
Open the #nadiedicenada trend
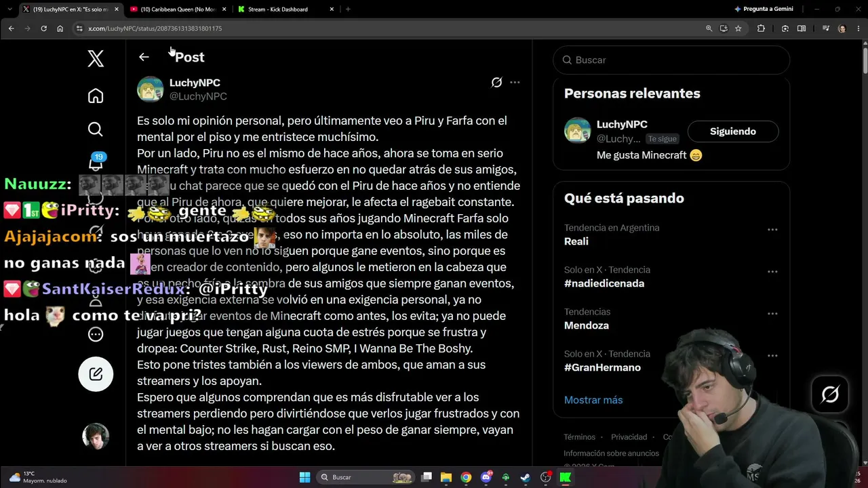point(604,283)
